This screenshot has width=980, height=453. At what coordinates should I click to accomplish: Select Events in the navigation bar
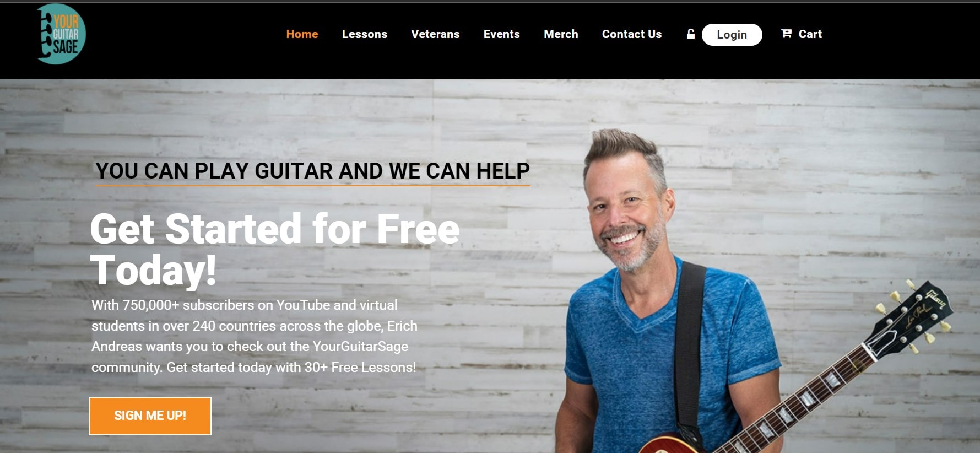[501, 34]
